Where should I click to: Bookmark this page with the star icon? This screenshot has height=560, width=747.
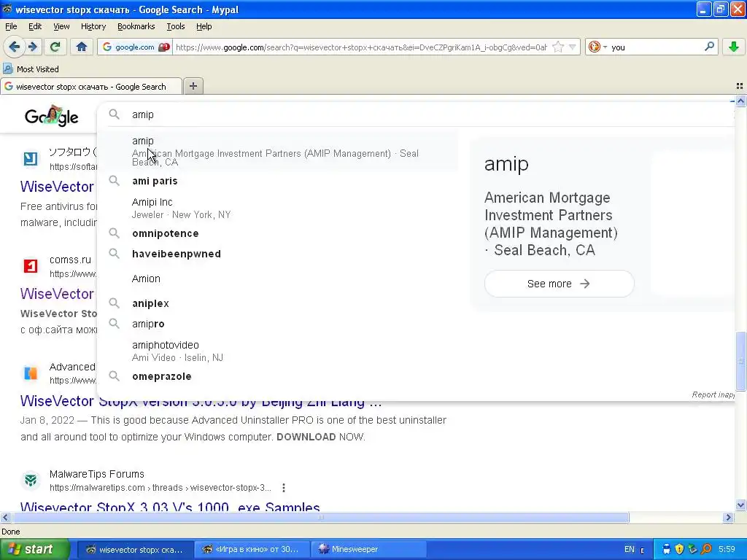(x=558, y=47)
